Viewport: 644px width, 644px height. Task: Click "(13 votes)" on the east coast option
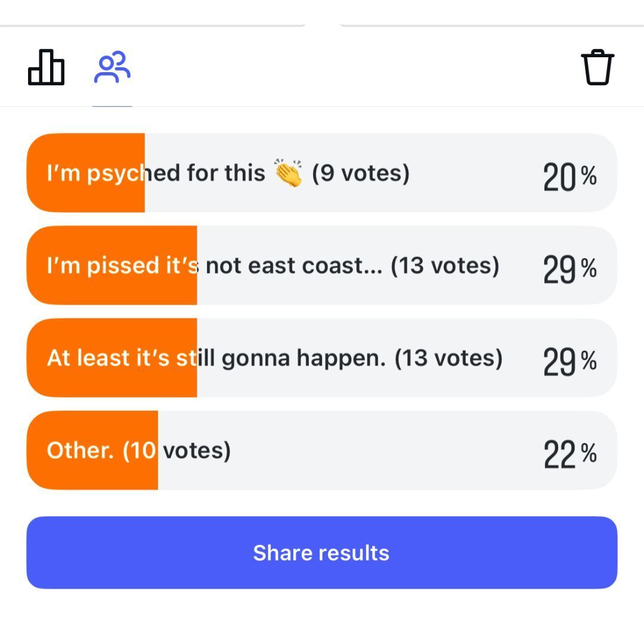click(445, 265)
